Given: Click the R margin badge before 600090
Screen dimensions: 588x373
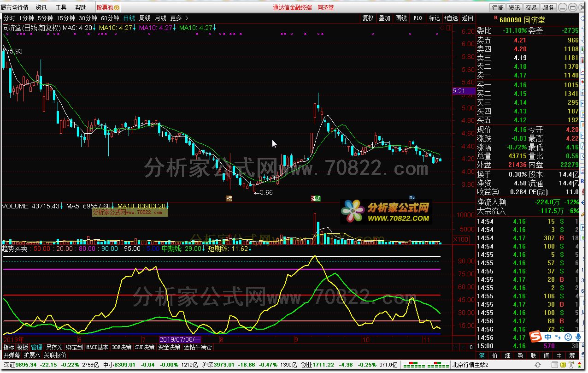Looking at the screenshot, I should click(496, 18).
